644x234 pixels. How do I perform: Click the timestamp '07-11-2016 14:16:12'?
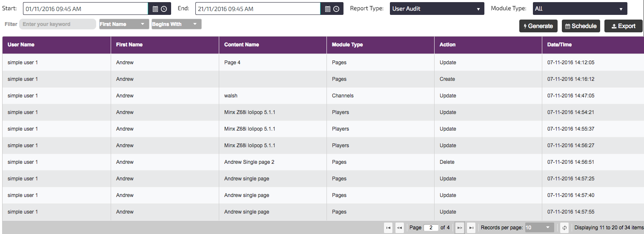pyautogui.click(x=571, y=79)
